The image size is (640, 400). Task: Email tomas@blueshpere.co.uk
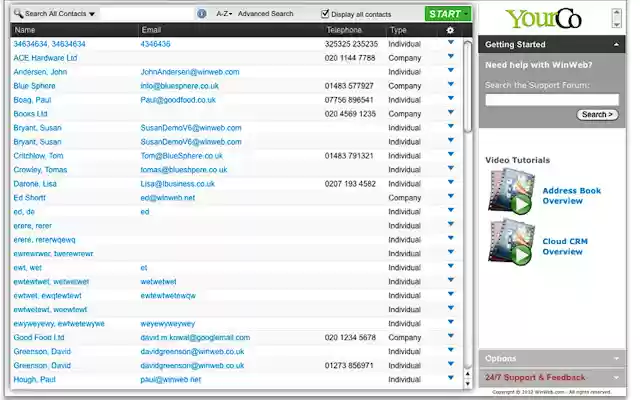(x=184, y=170)
